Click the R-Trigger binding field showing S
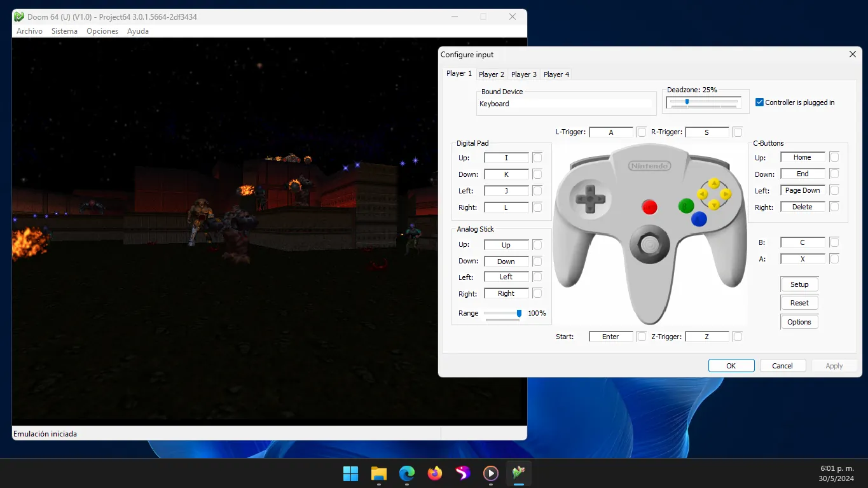 (707, 132)
